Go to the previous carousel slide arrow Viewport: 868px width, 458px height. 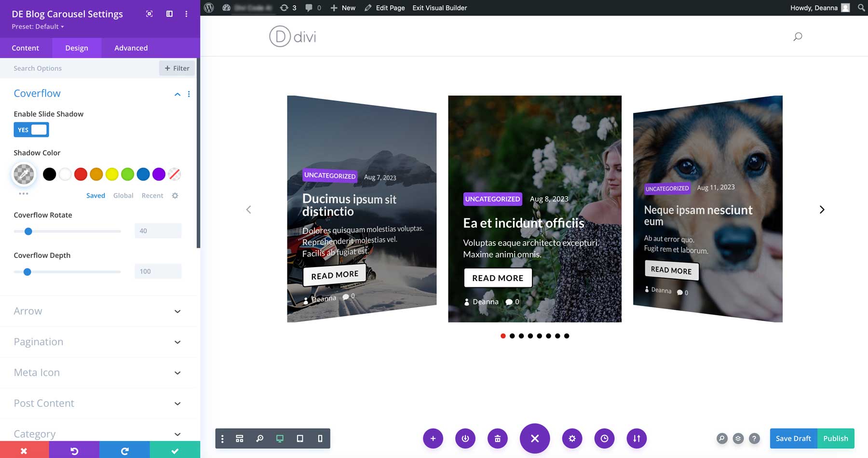(249, 209)
